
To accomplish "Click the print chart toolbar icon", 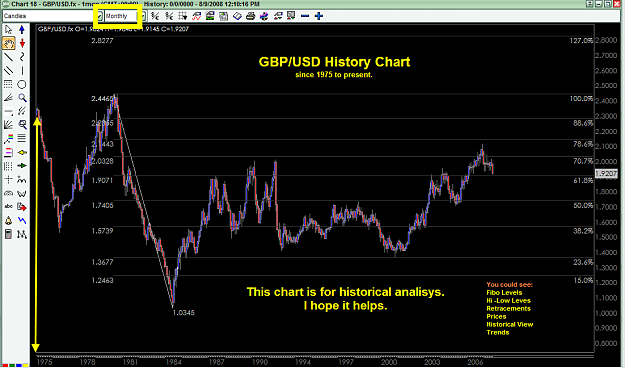I will pyautogui.click(x=250, y=16).
